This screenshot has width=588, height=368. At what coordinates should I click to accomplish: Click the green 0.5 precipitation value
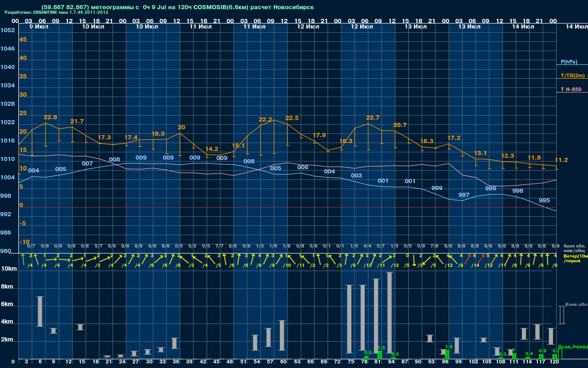coord(367,352)
